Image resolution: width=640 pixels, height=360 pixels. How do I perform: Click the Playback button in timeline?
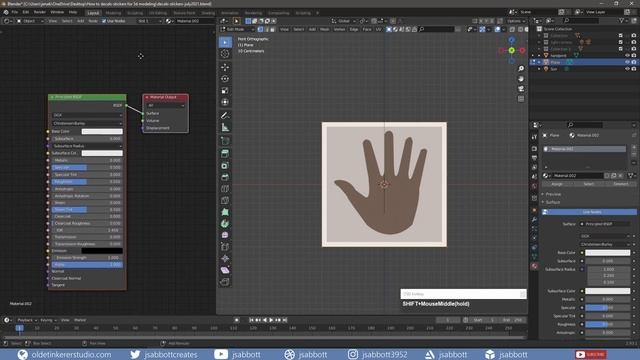tap(27, 320)
